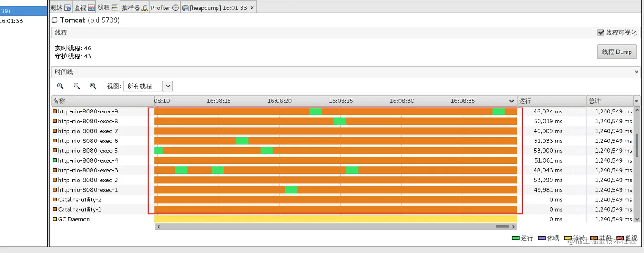The image size is (644, 253).
Task: Select thread http-nio-8080-exec-7
Action: click(x=88, y=131)
